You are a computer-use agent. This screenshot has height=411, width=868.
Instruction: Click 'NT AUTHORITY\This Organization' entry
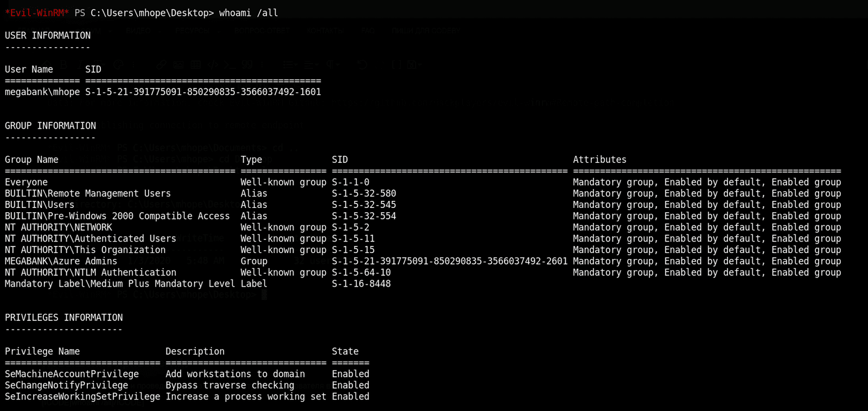tap(85, 250)
